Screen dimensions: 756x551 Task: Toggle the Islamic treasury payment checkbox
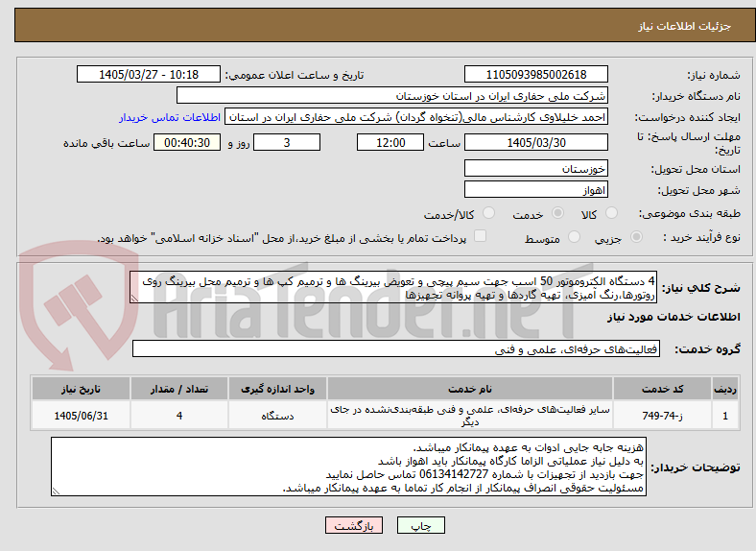480,236
